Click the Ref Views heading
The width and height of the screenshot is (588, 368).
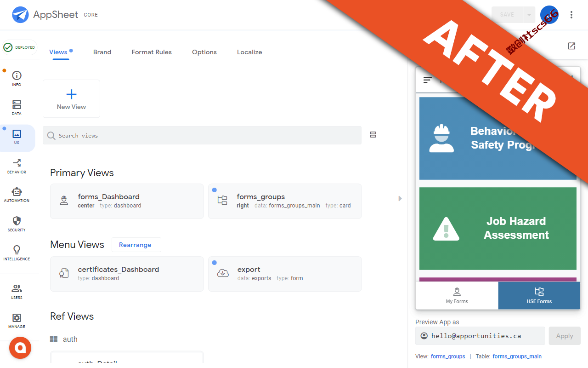click(x=72, y=316)
